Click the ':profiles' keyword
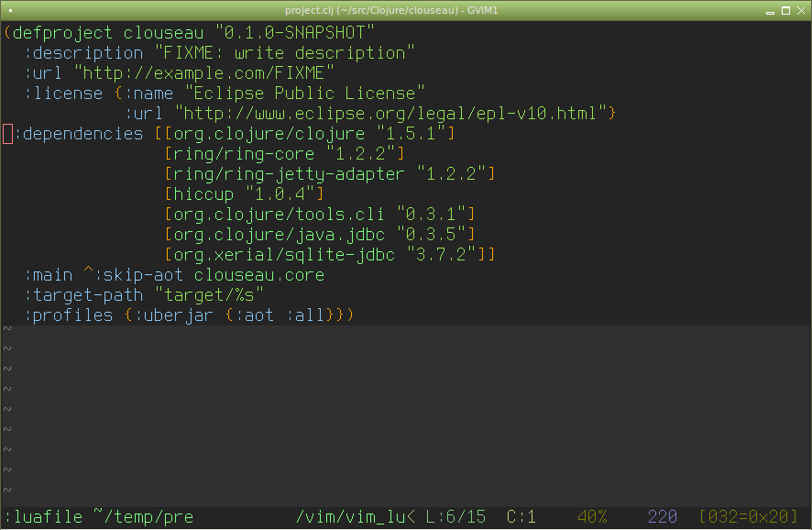The height and width of the screenshot is (530, 812). coord(68,316)
